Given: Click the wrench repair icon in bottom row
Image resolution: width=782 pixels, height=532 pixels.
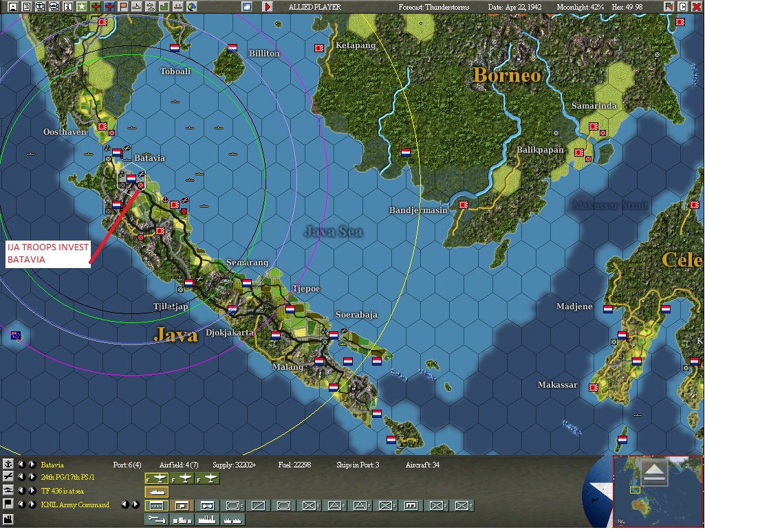Looking at the screenshot, I should click(x=157, y=520).
